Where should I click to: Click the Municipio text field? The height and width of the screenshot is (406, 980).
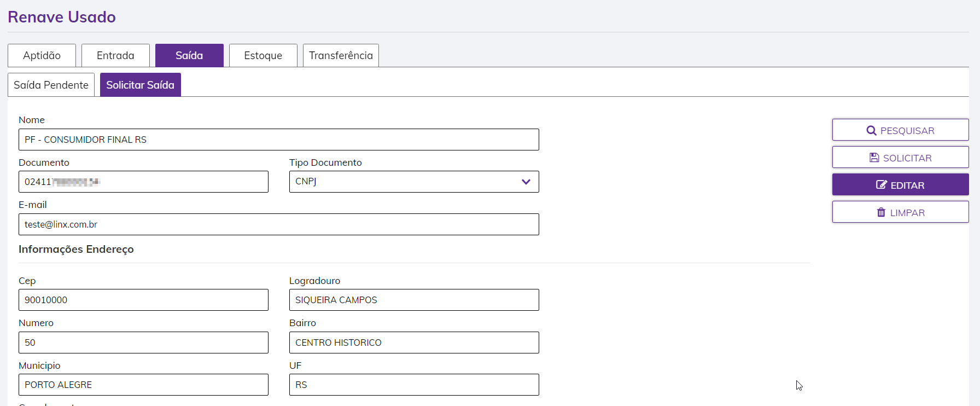(143, 385)
